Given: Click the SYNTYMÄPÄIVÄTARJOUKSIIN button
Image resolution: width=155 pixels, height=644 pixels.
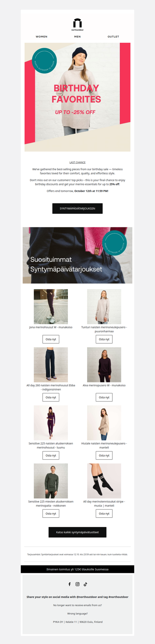Looking at the screenshot, I should coord(77,209).
